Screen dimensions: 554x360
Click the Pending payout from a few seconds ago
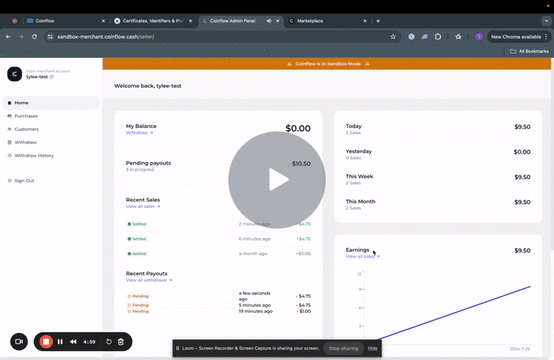coord(218,296)
